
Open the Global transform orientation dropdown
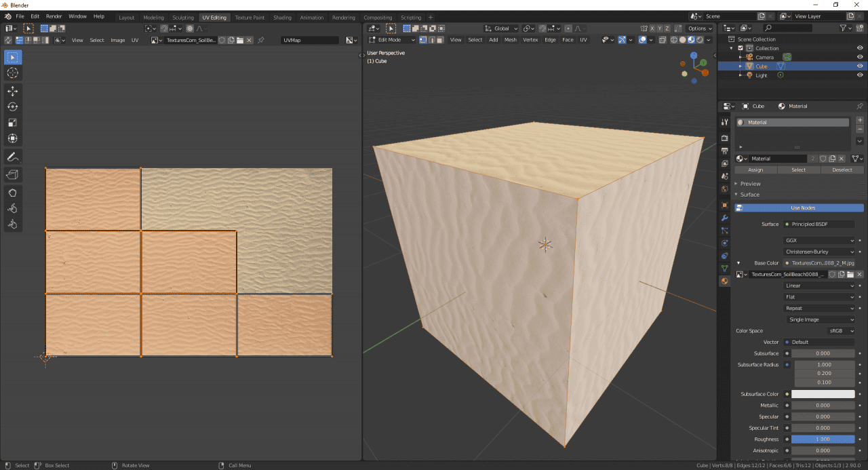point(502,28)
